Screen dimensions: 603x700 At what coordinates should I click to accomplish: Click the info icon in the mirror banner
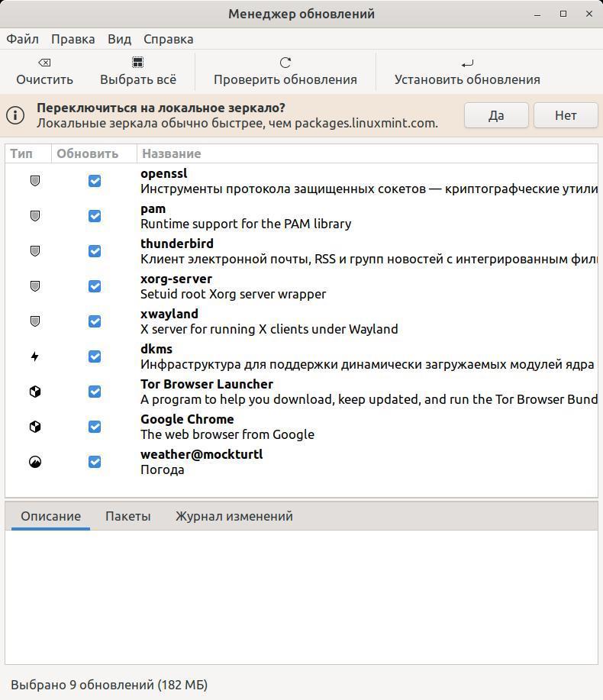[15, 115]
